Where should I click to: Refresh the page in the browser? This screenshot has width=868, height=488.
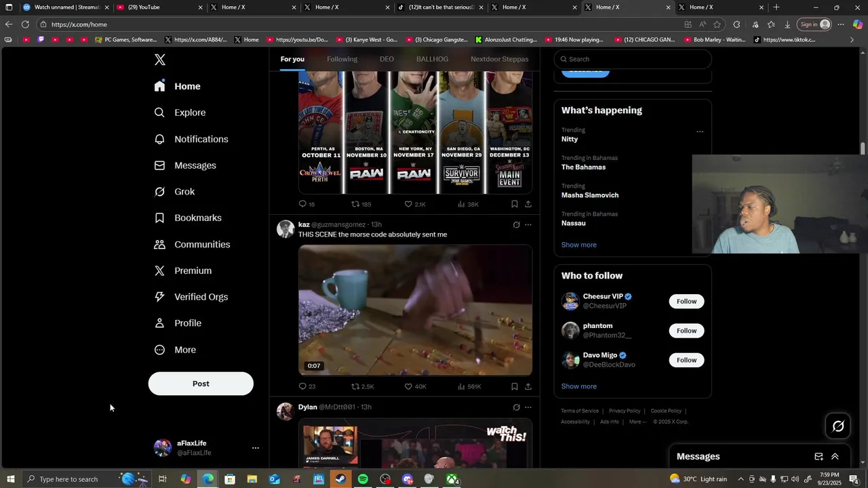25,24
